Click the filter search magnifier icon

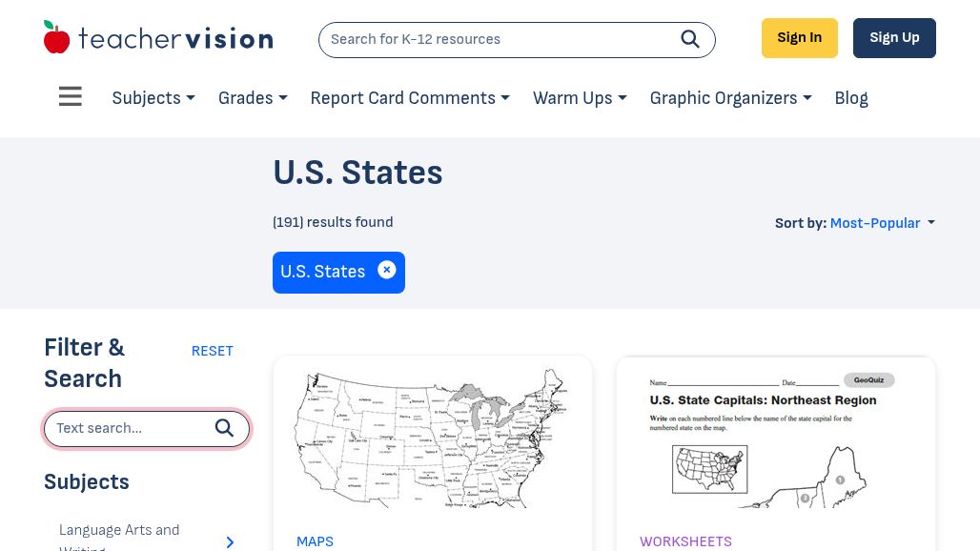point(224,428)
